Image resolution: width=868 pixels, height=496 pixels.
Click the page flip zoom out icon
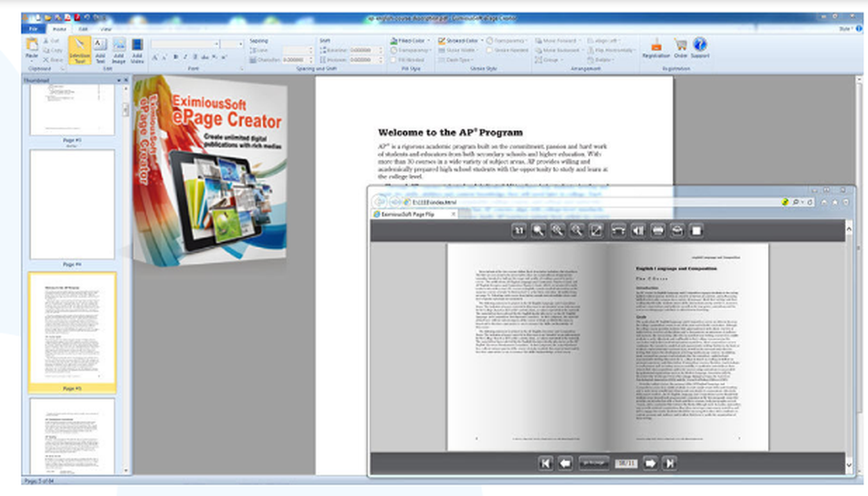[x=577, y=230]
